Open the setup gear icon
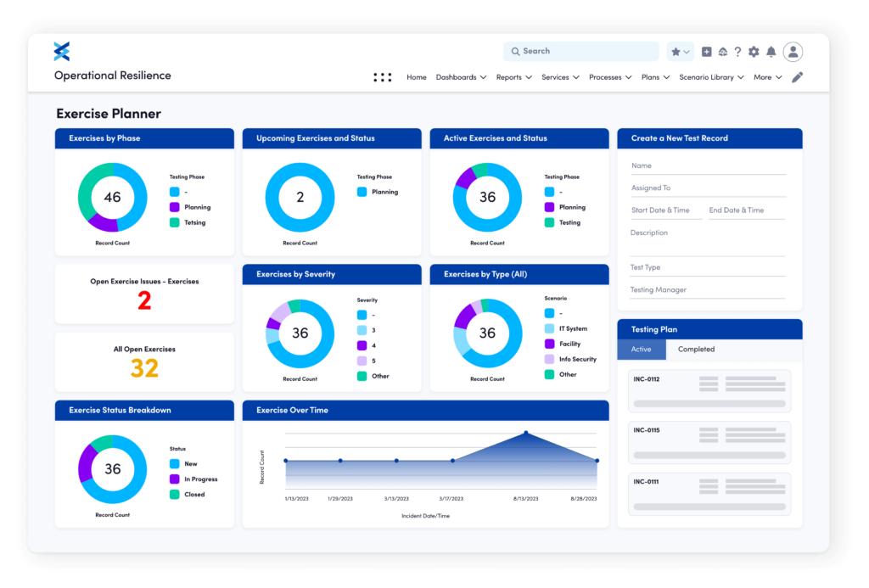Image resolution: width=869 pixels, height=588 pixels. pos(753,52)
